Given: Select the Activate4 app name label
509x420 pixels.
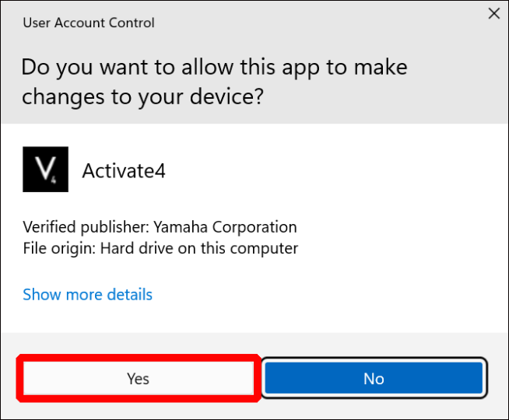Looking at the screenshot, I should (x=124, y=170).
